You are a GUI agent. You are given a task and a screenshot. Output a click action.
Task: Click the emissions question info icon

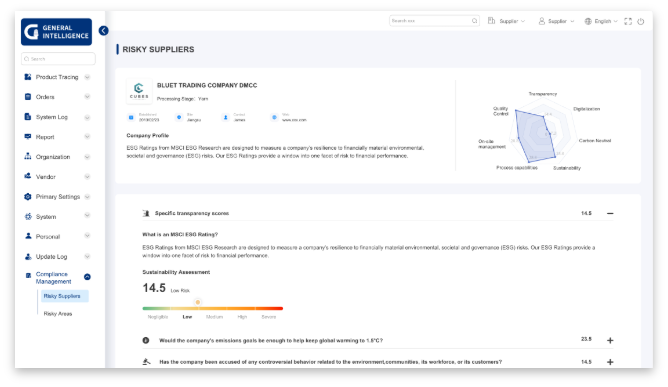click(146, 340)
